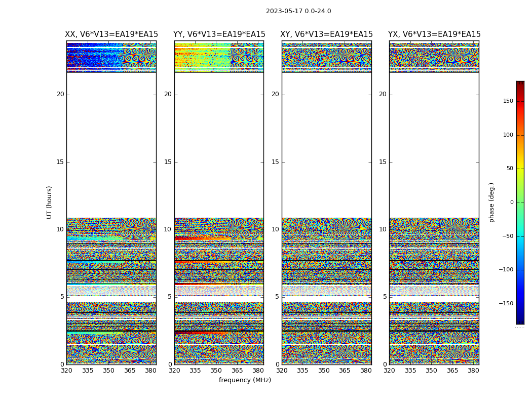Viewport: 532px width, 405px height.
Task: Click the blank data gap in YX panel
Action: [x=434, y=145]
